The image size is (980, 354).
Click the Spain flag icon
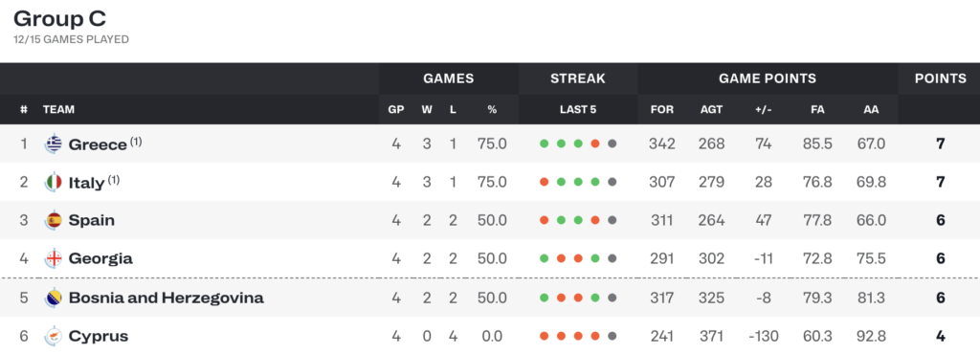pos(54,220)
